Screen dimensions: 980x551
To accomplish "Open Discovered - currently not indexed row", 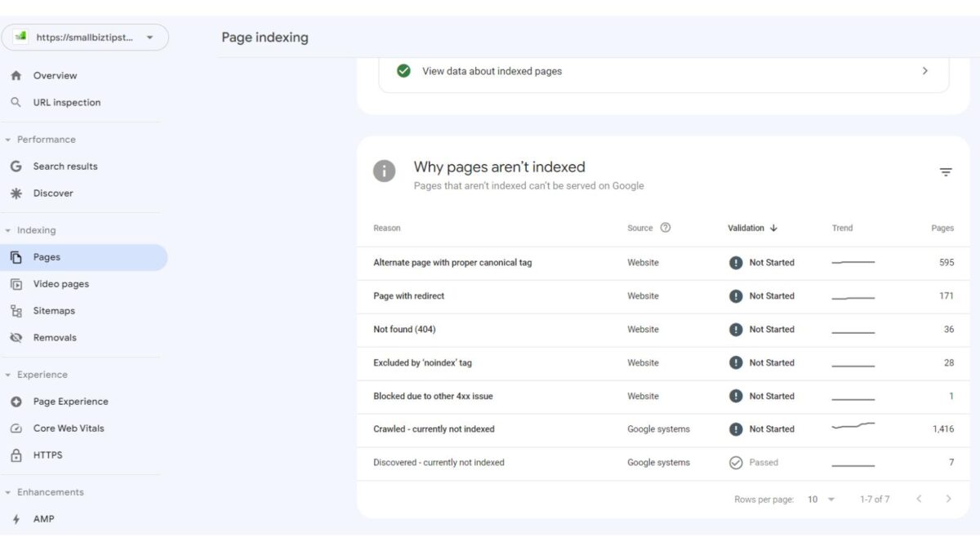I will coord(663,463).
